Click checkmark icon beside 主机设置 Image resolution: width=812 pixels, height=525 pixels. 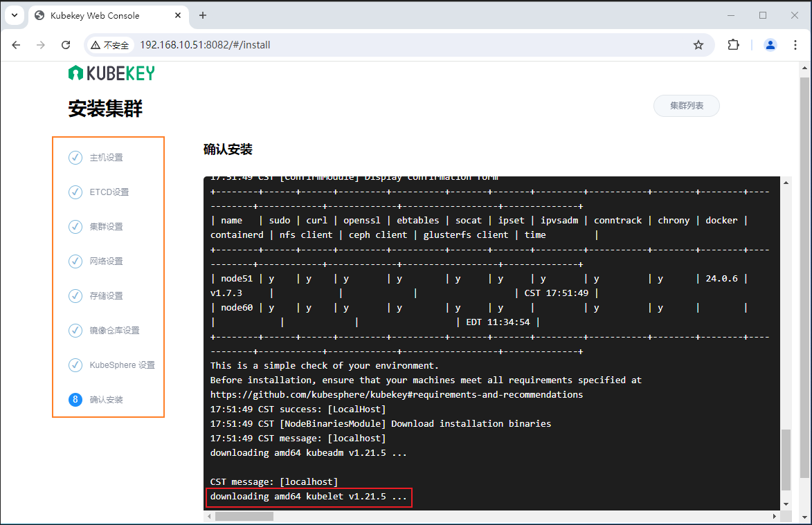tap(75, 157)
